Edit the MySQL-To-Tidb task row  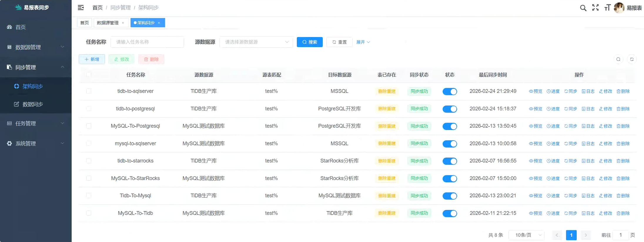pyautogui.click(x=605, y=213)
